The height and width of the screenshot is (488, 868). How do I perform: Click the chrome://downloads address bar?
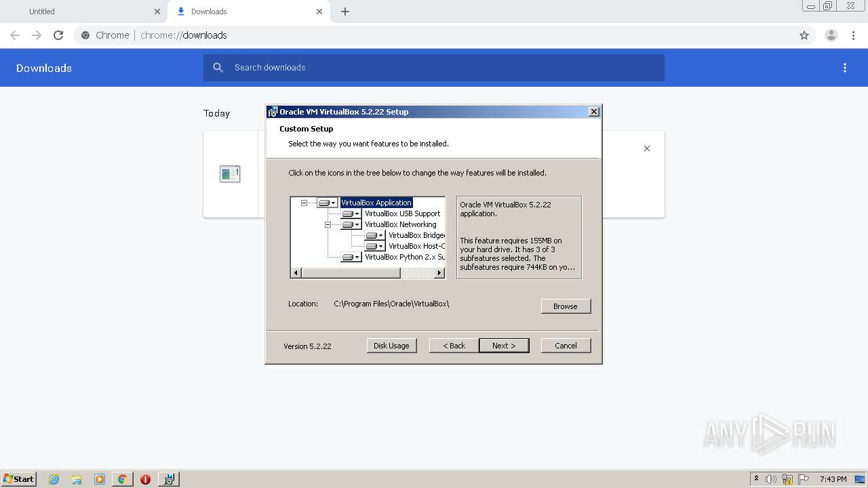[x=434, y=35]
